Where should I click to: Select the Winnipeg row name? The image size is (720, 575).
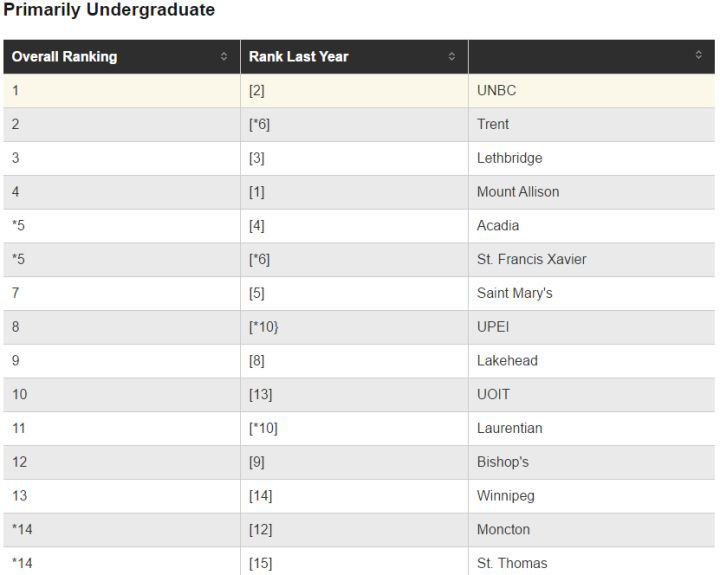click(506, 496)
